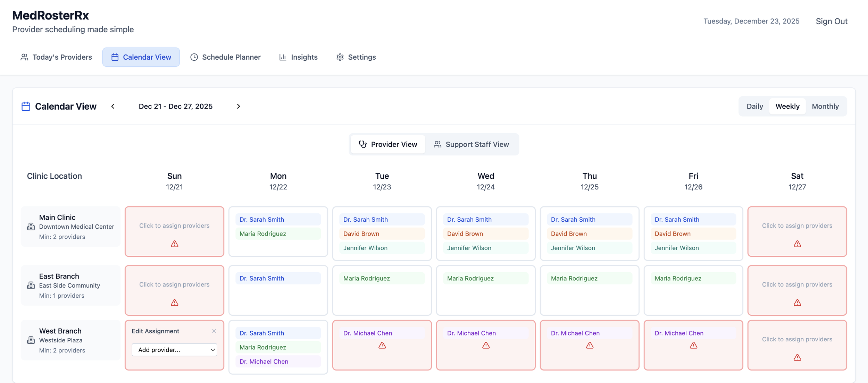The image size is (868, 383).
Task: Click David Brown's orange tag on Wednesday
Action: (x=485, y=234)
